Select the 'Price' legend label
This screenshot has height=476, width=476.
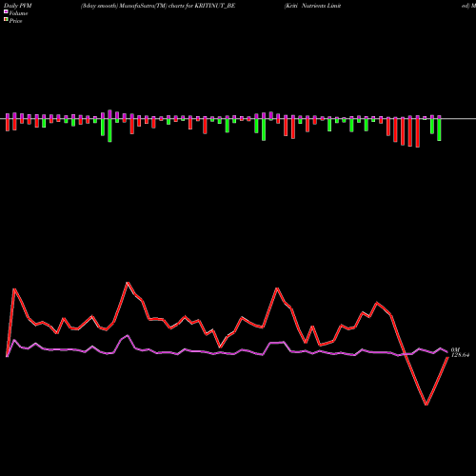pos(15,21)
